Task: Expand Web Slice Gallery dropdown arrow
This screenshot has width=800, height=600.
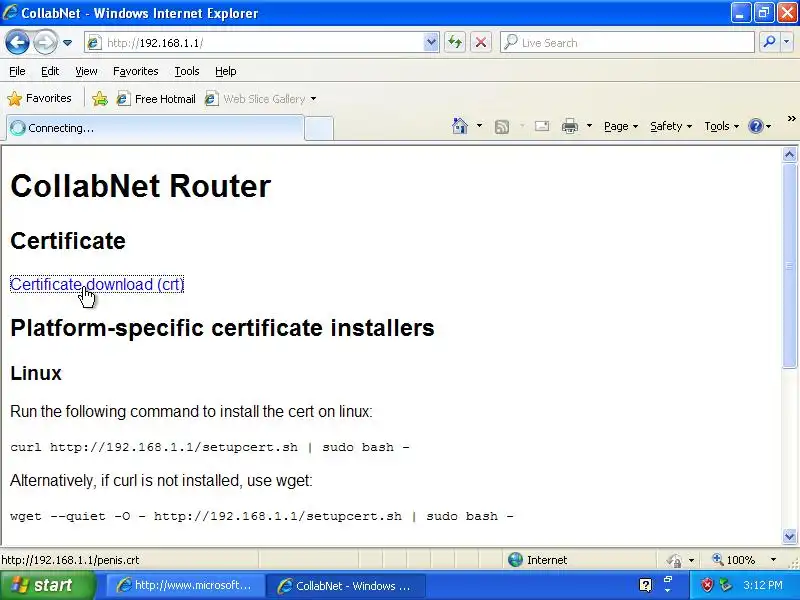Action: coord(313,98)
